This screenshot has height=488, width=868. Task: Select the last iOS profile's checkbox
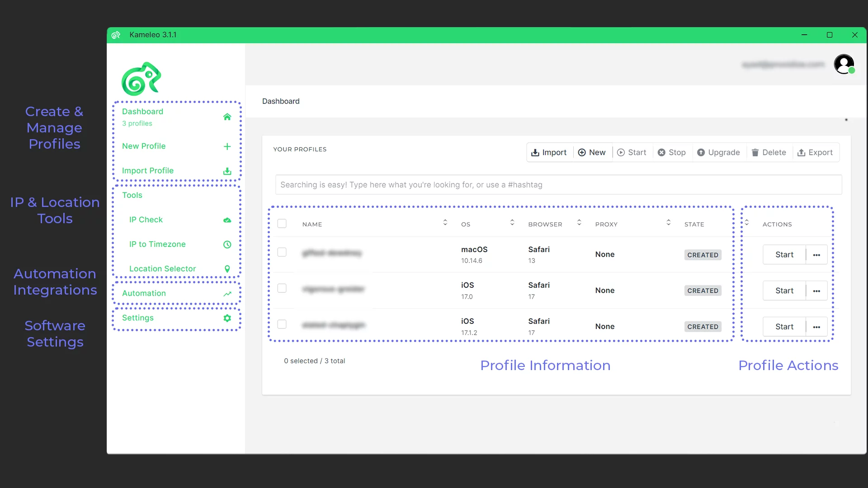pyautogui.click(x=282, y=324)
